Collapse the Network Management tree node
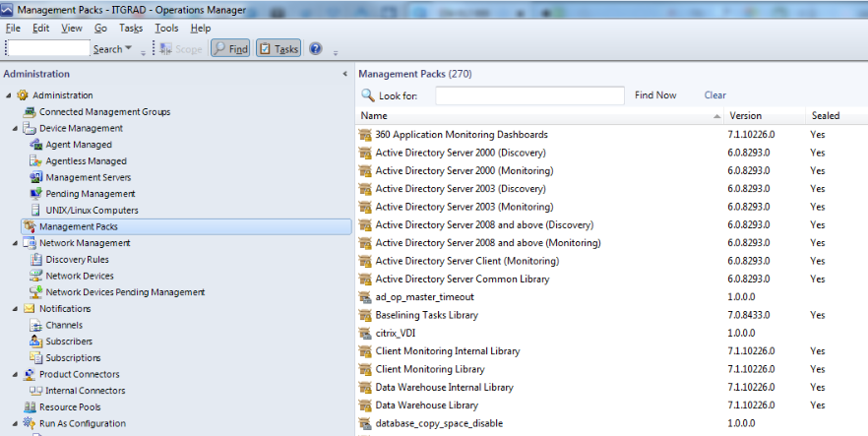Viewport: 868px width, 436px height. 16,243
